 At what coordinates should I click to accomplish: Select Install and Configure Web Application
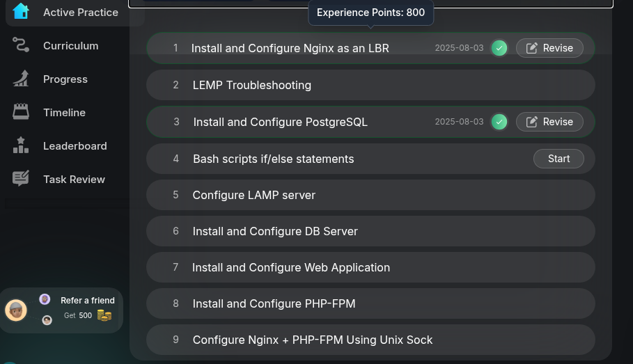pos(370,267)
